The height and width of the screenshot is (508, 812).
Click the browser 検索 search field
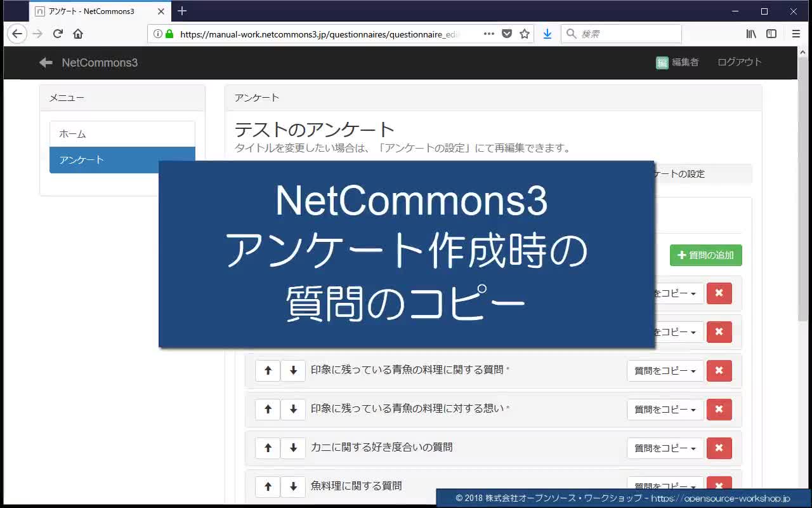[x=621, y=34]
